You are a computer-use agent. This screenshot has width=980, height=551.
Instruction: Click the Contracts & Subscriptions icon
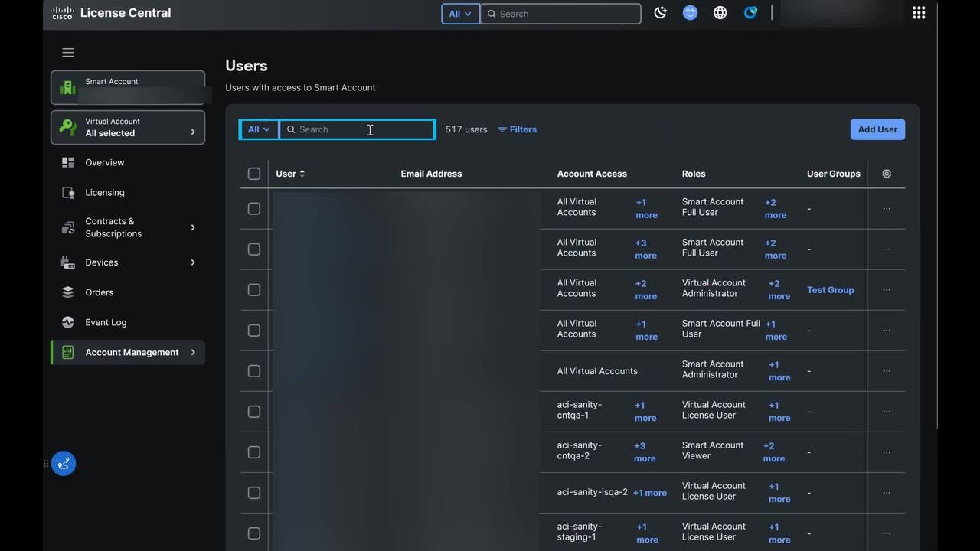68,227
